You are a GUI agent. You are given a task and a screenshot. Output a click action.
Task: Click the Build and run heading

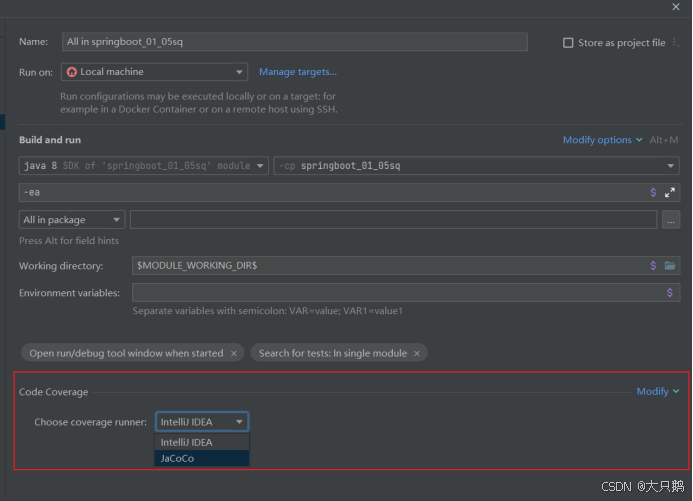tap(50, 140)
